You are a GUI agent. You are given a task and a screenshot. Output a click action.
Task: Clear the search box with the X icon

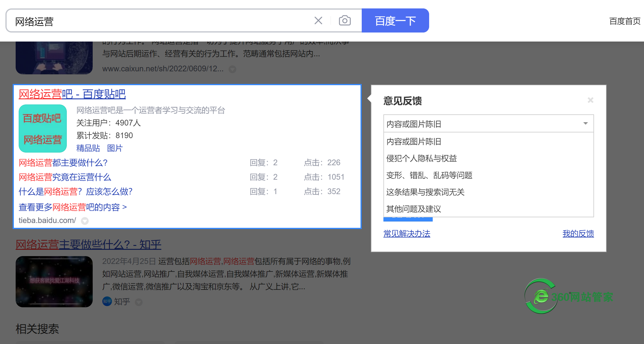(318, 21)
